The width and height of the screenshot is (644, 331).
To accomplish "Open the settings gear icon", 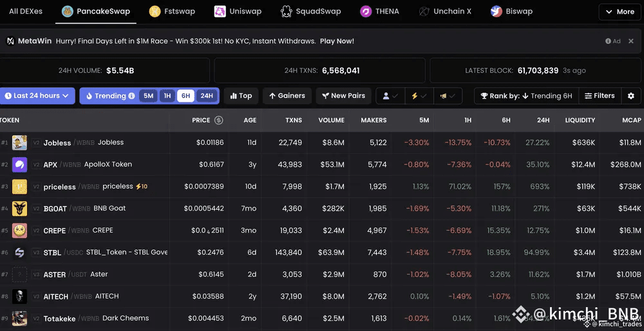I will pyautogui.click(x=631, y=96).
